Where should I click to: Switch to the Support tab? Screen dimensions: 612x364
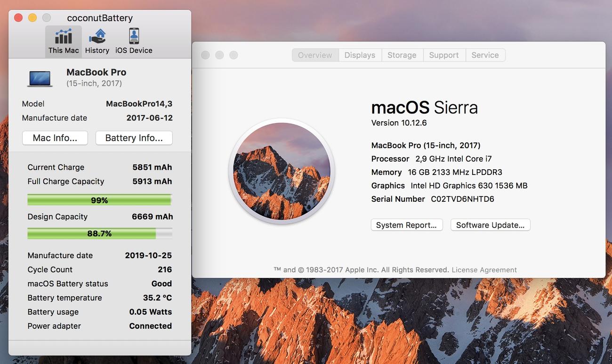(444, 55)
